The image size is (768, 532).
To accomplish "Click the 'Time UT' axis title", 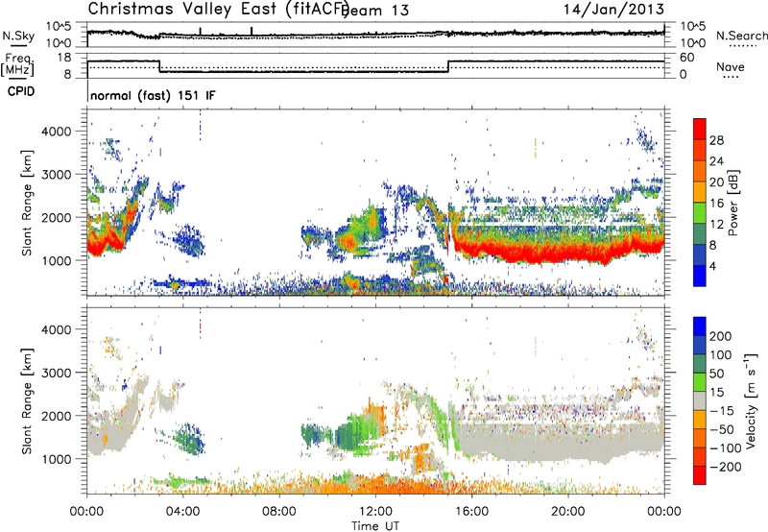I will point(375,526).
